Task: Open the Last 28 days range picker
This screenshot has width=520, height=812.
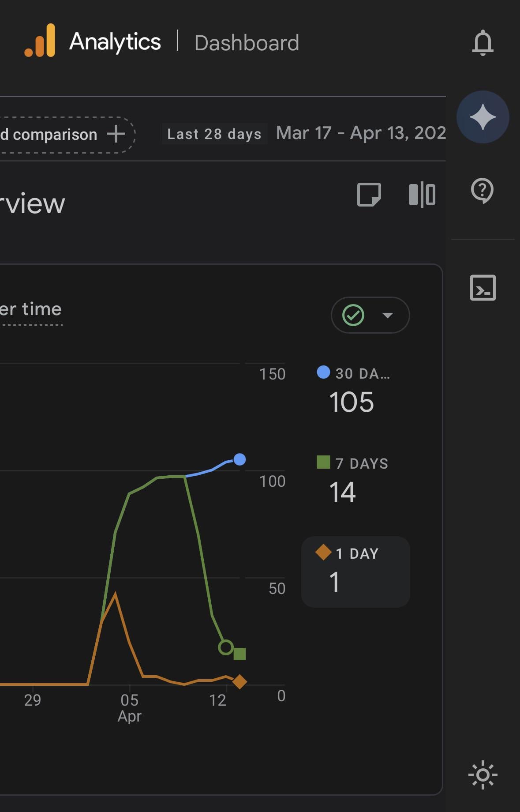Action: pyautogui.click(x=214, y=134)
